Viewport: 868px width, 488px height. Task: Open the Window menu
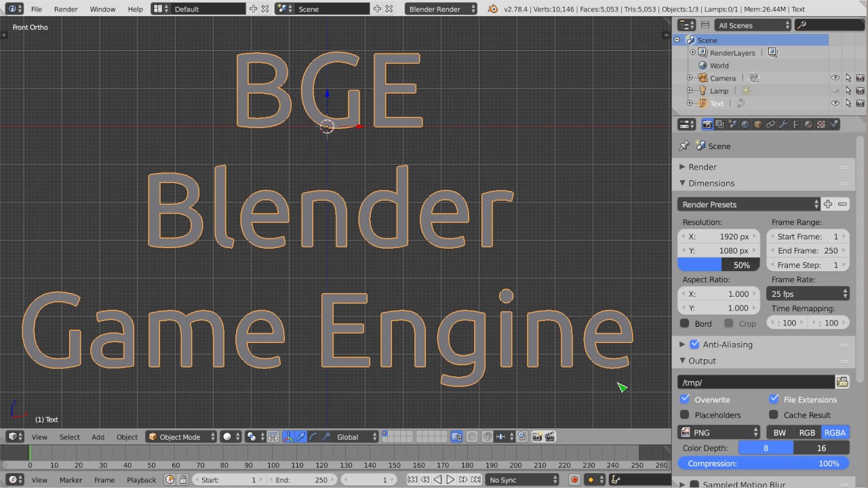102,9
